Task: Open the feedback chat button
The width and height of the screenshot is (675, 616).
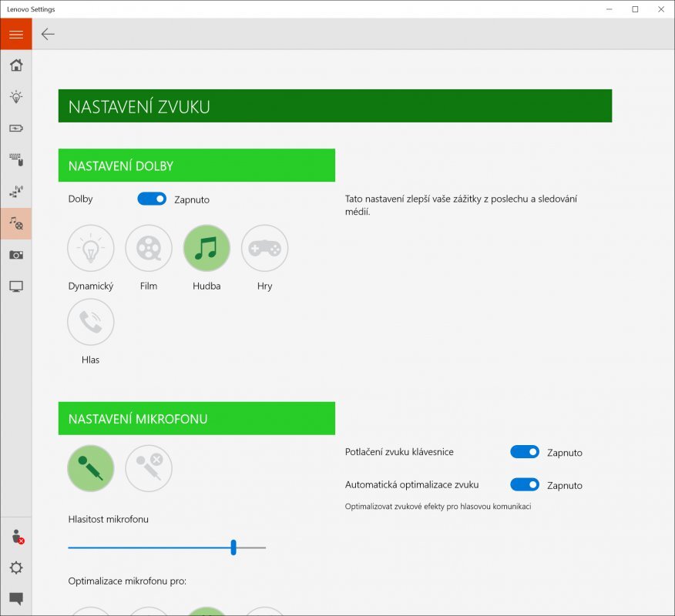Action: click(16, 598)
